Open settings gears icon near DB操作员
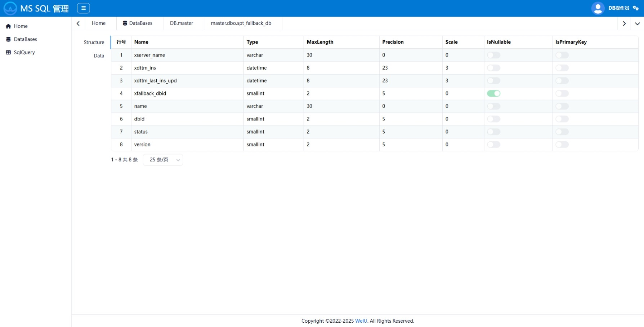 (636, 8)
